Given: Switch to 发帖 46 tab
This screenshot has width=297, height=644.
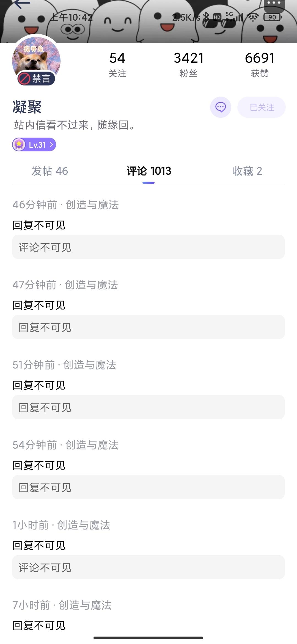Looking at the screenshot, I should pos(50,171).
